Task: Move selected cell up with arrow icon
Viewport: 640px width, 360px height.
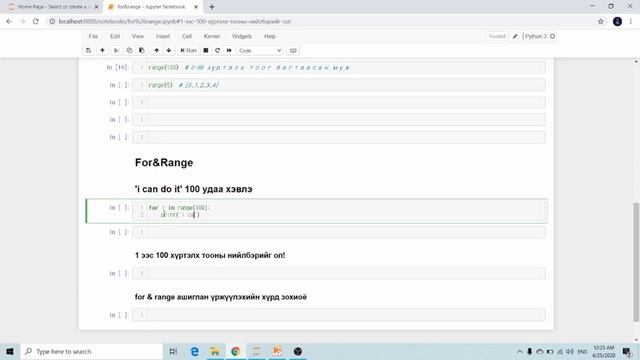Action: click(156, 50)
